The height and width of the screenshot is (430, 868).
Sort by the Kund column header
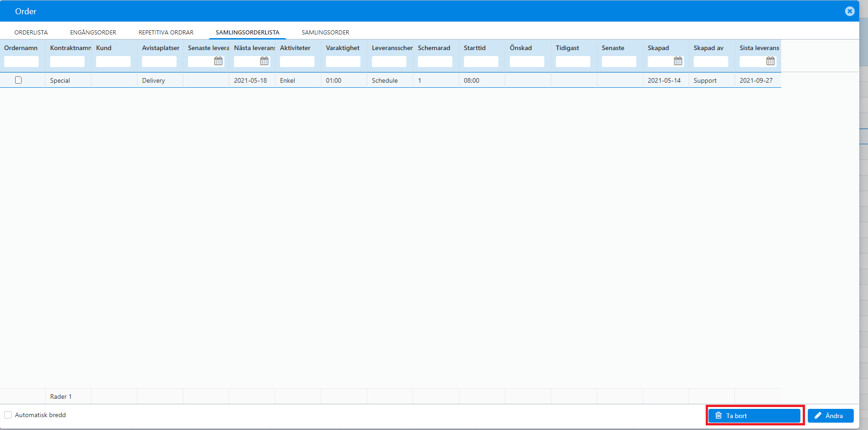(x=104, y=48)
